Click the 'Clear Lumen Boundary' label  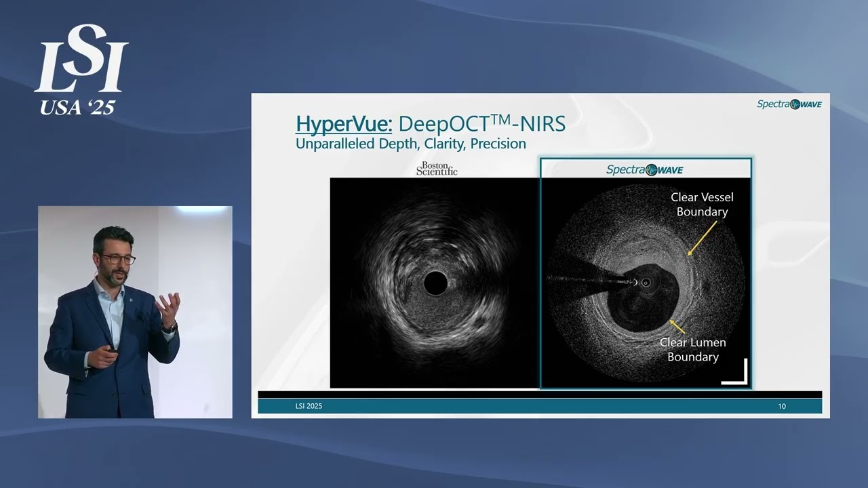[x=692, y=350]
